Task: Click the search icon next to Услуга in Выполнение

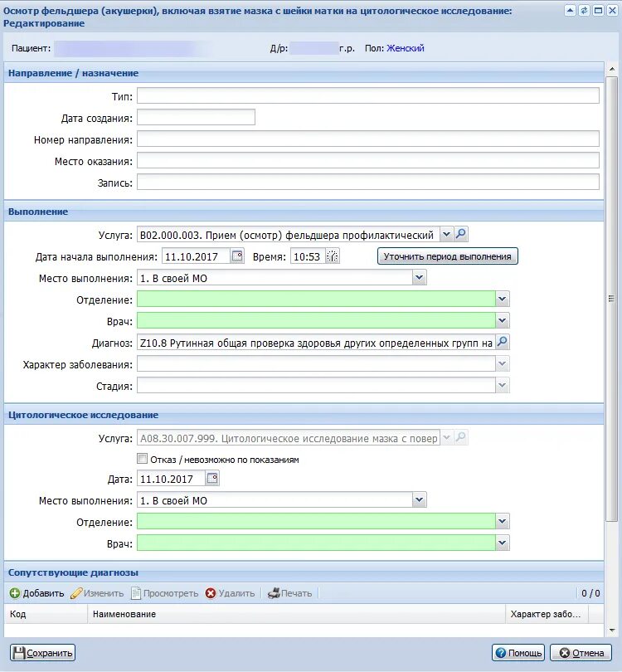Action: click(461, 235)
